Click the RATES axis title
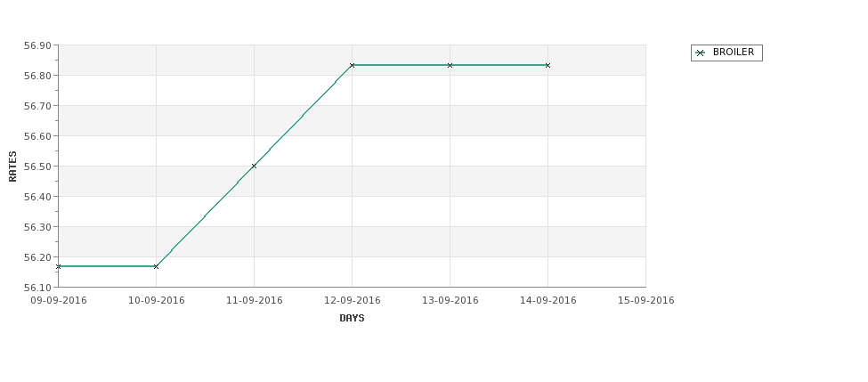Screen dimensions: 868x382 tap(12, 167)
